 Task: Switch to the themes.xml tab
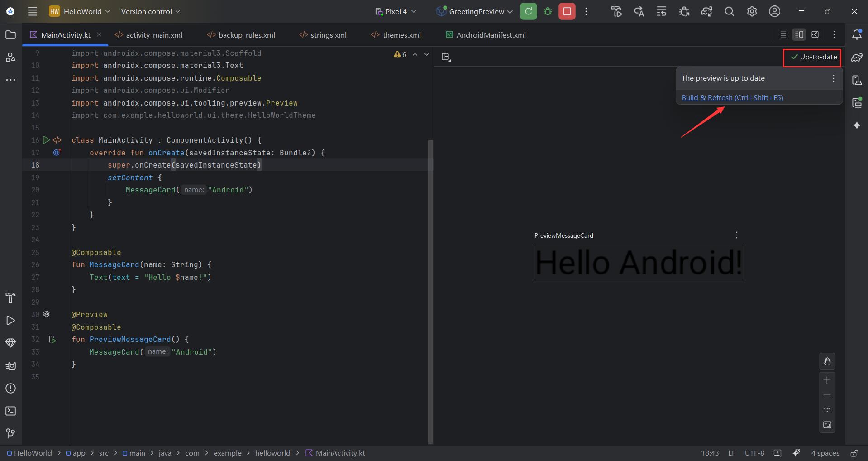[396, 35]
